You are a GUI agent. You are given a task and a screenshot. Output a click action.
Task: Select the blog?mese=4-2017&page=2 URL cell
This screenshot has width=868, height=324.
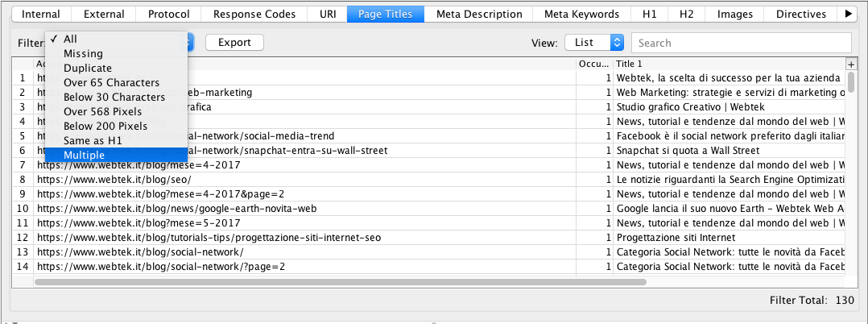(x=304, y=194)
